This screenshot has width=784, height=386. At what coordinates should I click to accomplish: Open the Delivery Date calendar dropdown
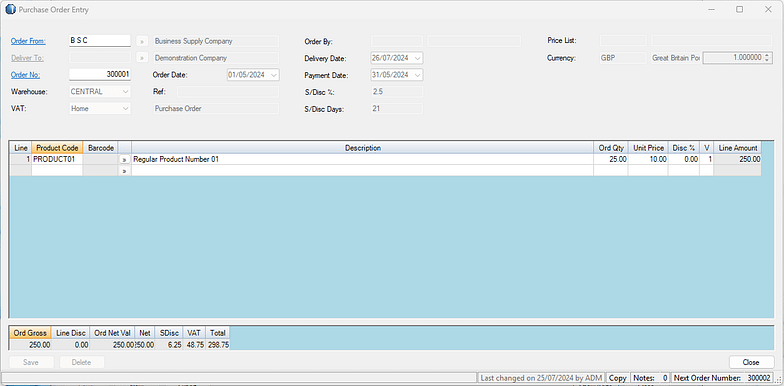click(418, 58)
